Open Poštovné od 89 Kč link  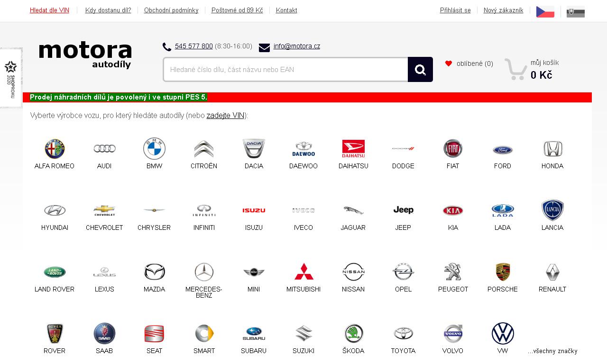click(237, 10)
